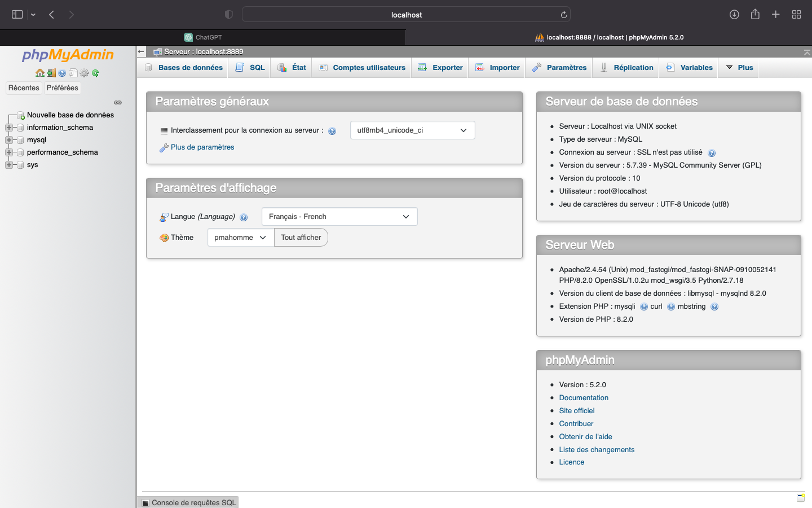Open the Plus menu in top tabs
Image resolution: width=812 pixels, height=508 pixels.
coord(739,68)
